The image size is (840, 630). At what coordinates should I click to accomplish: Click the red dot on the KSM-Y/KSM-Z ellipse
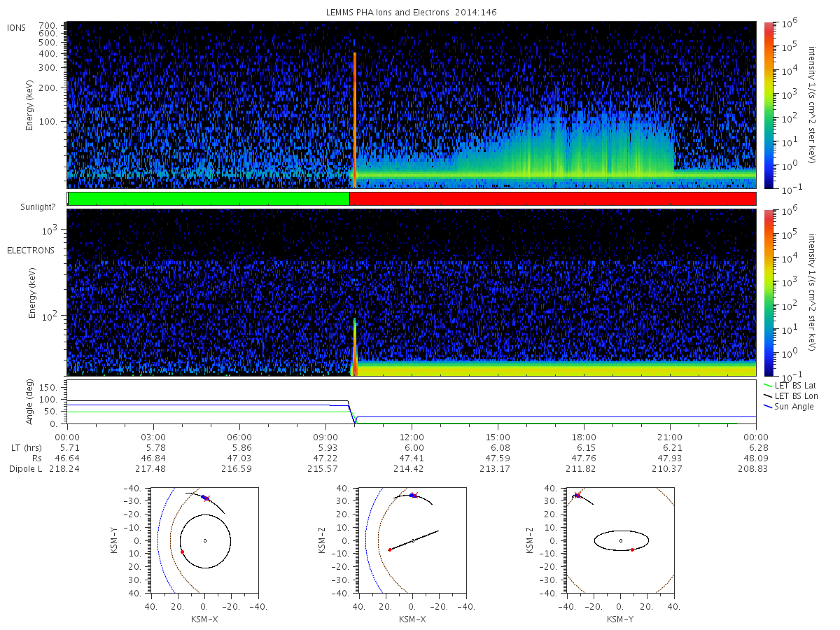(632, 549)
